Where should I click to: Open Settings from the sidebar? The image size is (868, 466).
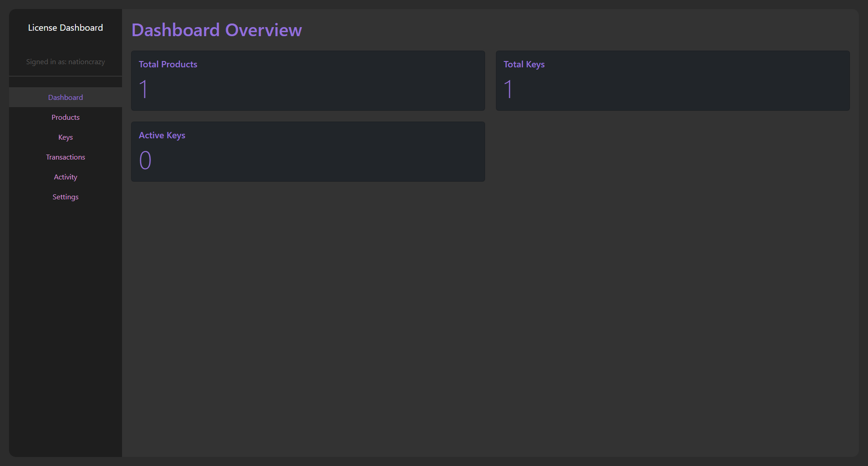[66, 197]
